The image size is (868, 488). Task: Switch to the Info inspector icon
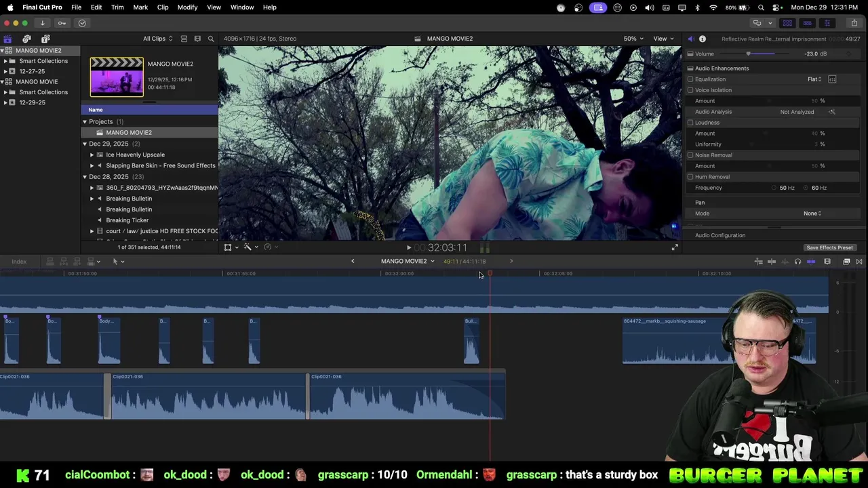point(703,39)
